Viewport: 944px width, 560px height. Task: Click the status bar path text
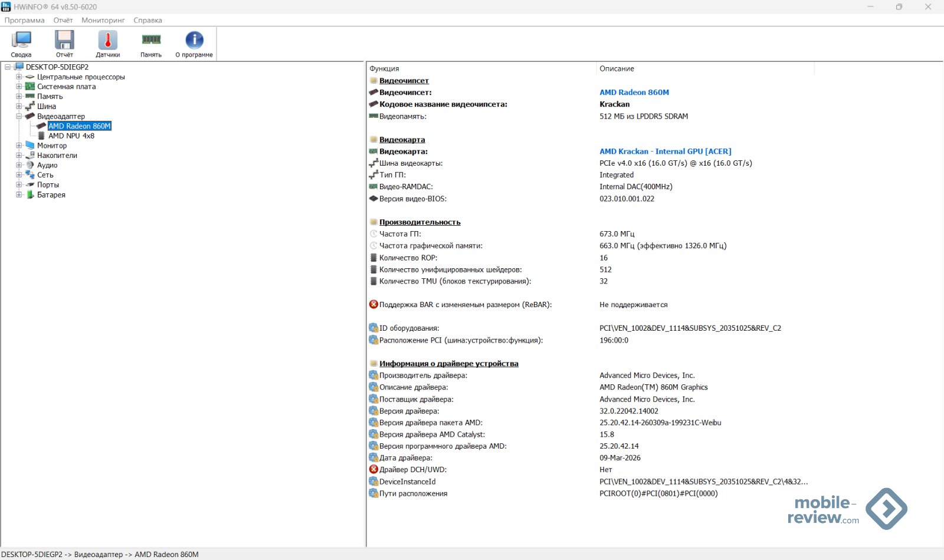(100, 554)
